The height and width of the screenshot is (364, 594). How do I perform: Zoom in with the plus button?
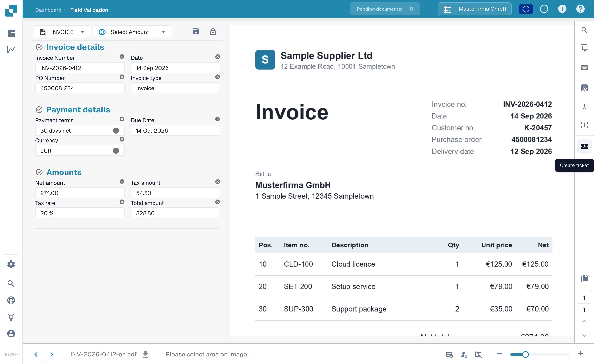[x=581, y=353]
